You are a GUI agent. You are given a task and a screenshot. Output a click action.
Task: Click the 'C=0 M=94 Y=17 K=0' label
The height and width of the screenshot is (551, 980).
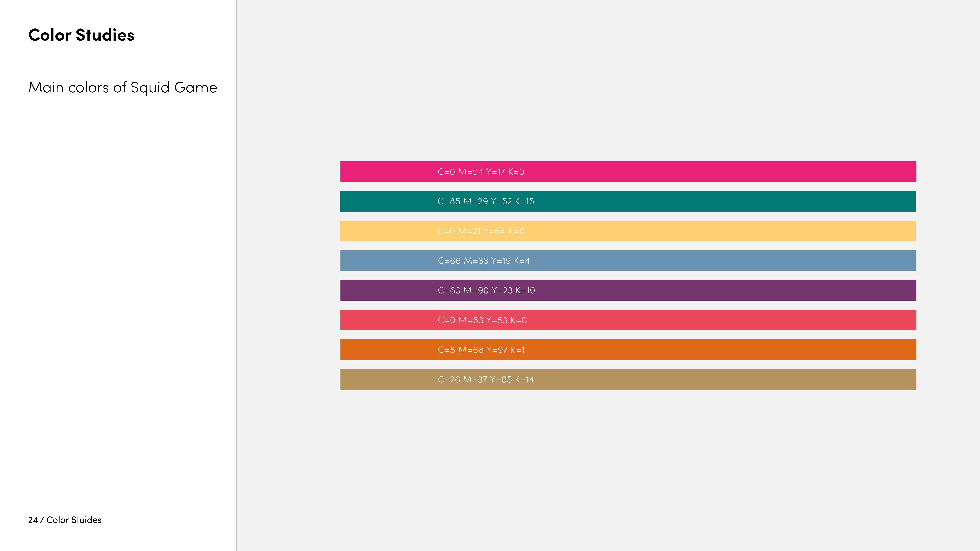click(480, 172)
